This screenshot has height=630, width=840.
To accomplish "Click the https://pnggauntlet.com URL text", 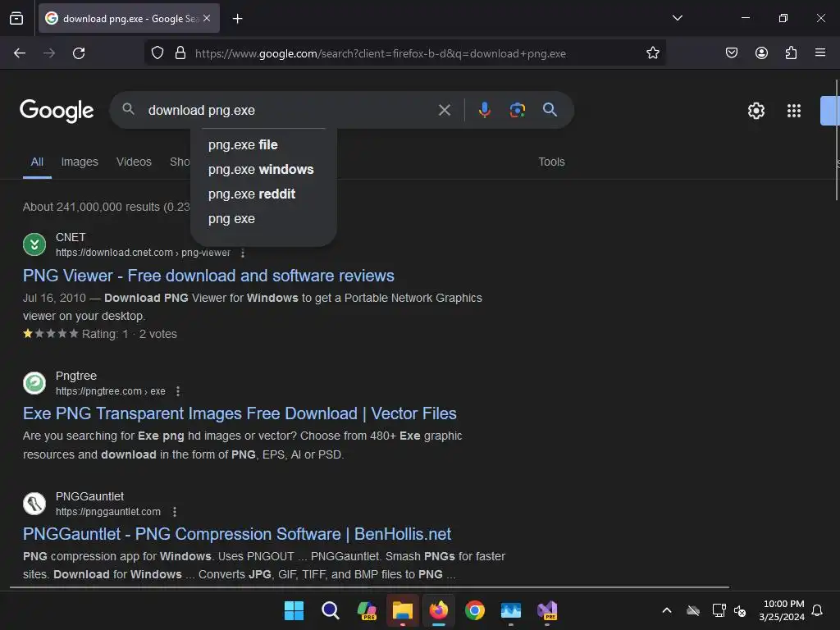I will tap(108, 512).
